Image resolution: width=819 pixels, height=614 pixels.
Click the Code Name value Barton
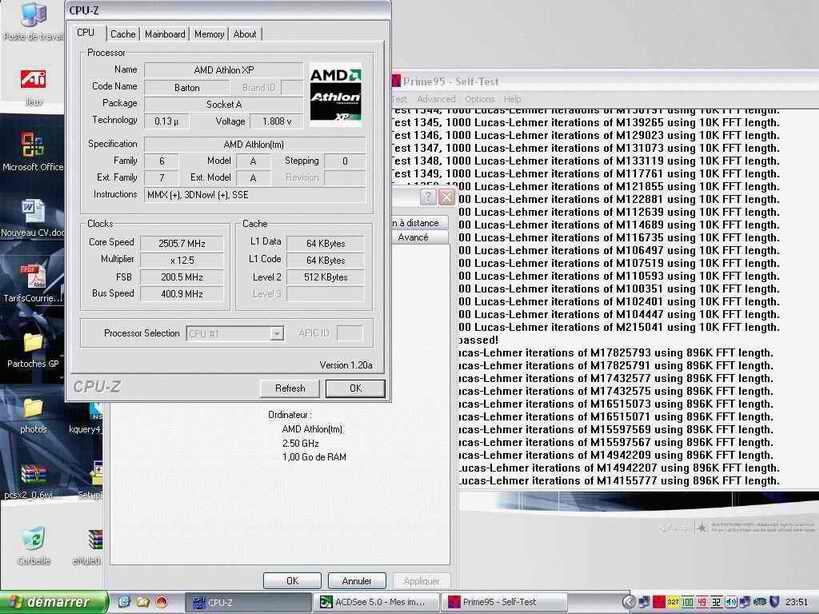(x=186, y=88)
